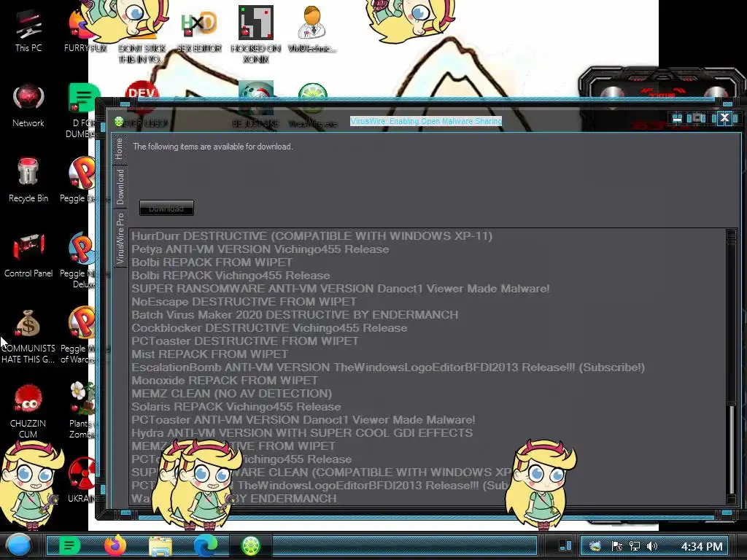Maximize the VirusWire window

tap(698, 117)
